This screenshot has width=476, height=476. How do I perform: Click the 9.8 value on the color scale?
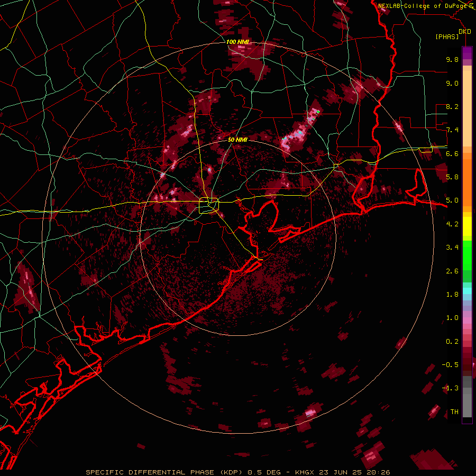click(x=452, y=60)
